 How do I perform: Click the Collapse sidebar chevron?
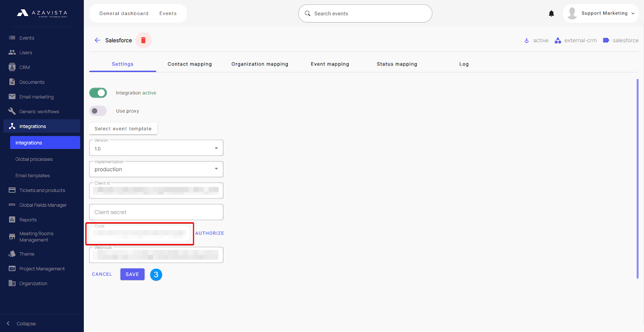point(8,324)
